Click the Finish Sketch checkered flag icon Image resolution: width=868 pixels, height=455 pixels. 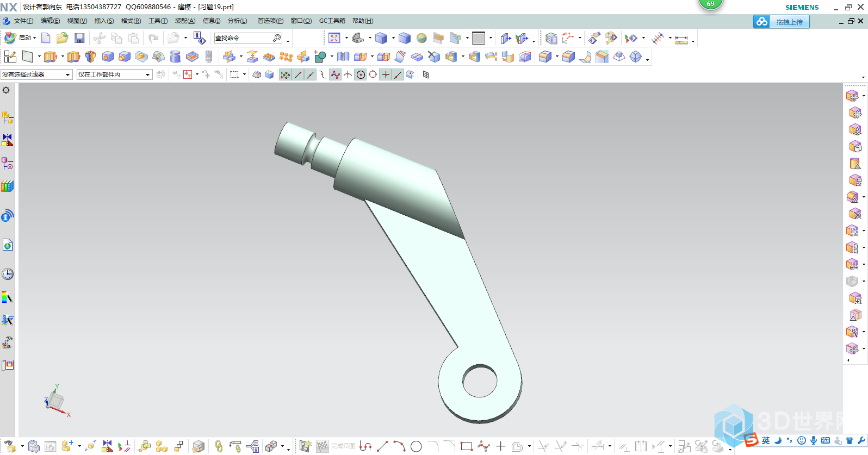323,446
